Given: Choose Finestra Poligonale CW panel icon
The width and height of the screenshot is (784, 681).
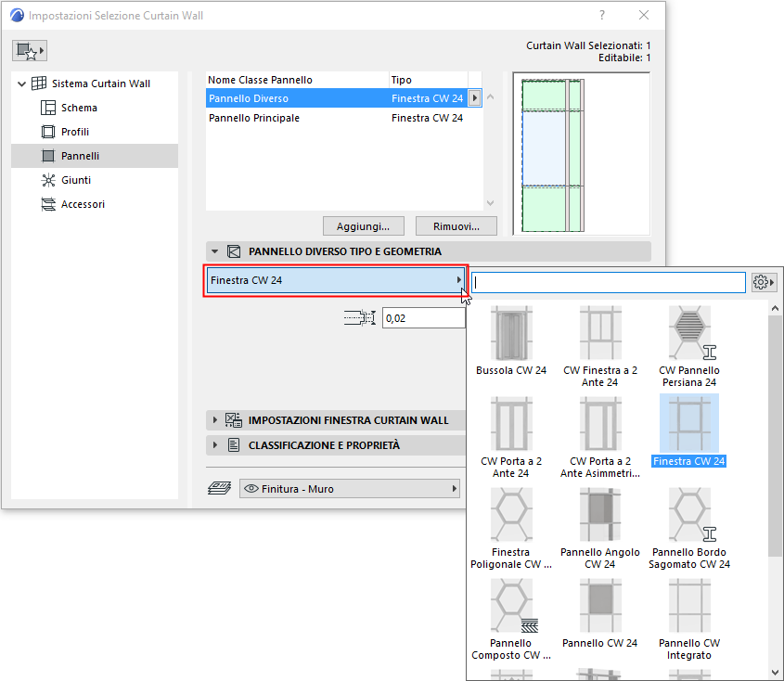Looking at the screenshot, I should click(511, 516).
